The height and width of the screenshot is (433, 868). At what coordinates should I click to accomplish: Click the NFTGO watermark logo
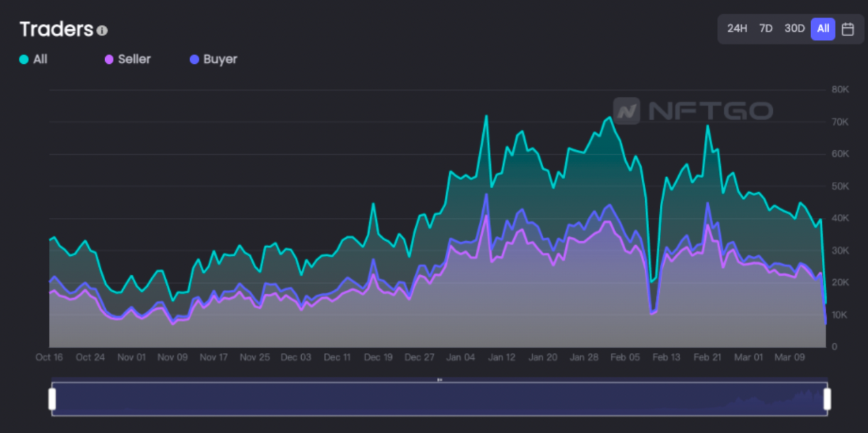[x=692, y=110]
